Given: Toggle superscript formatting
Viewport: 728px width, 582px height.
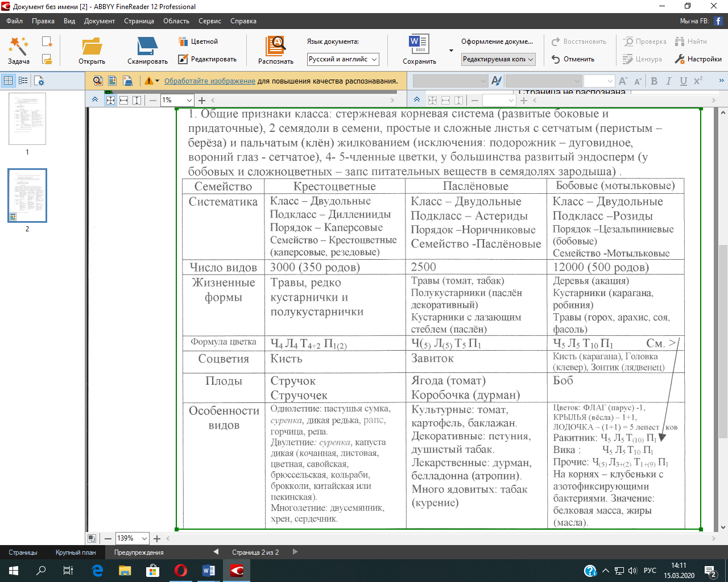Looking at the screenshot, I should [698, 81].
